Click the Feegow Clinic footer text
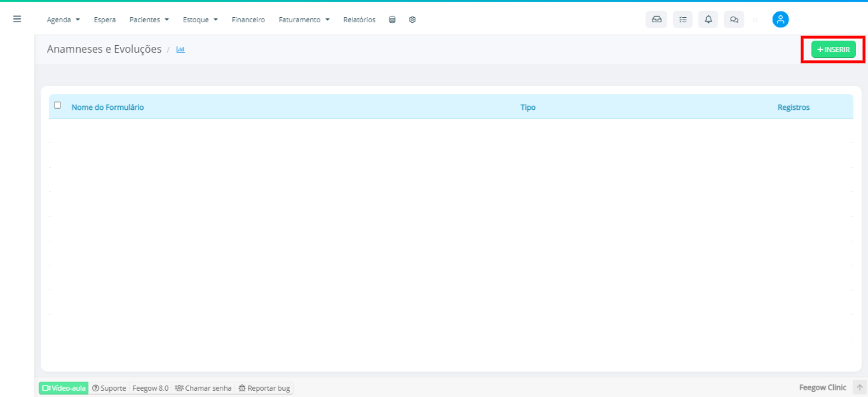 click(823, 387)
